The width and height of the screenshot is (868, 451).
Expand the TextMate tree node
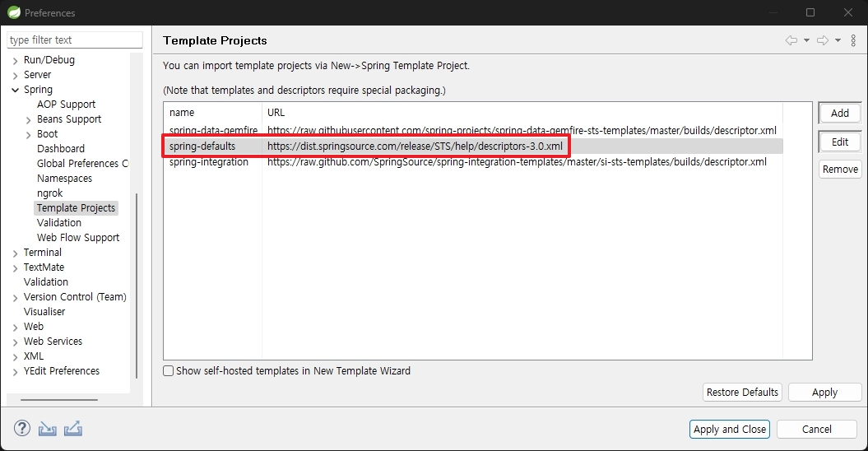click(x=16, y=269)
